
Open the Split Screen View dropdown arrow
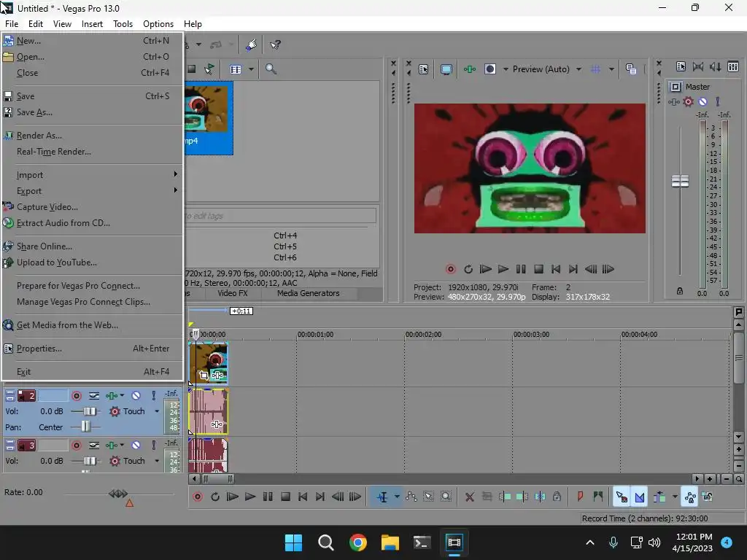click(x=506, y=69)
